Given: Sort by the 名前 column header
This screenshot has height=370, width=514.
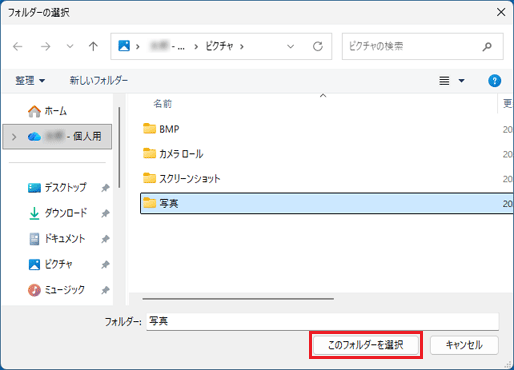Looking at the screenshot, I should 163,104.
